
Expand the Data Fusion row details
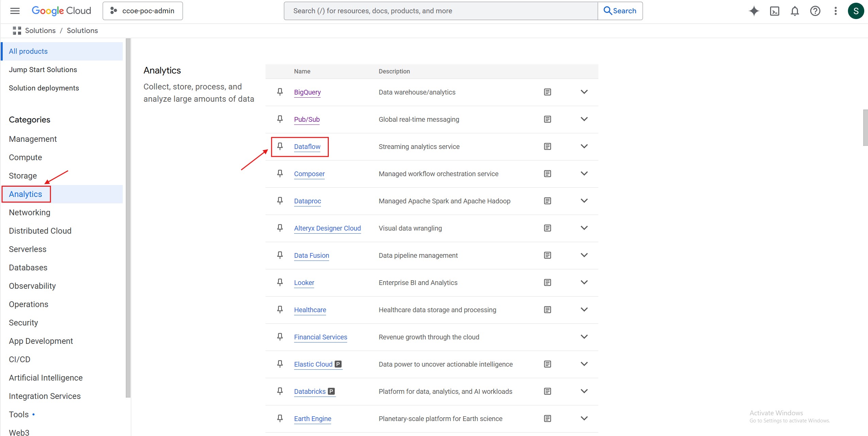coord(584,255)
